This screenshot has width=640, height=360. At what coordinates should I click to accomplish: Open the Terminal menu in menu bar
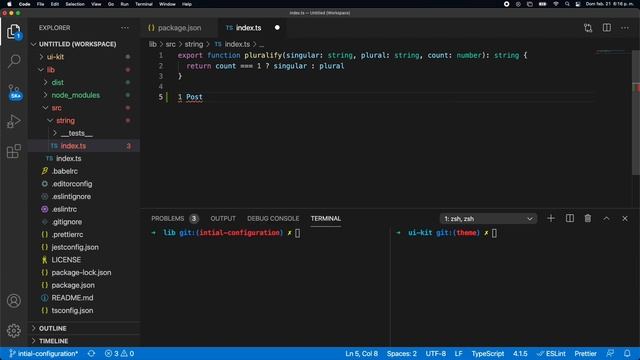144,4
